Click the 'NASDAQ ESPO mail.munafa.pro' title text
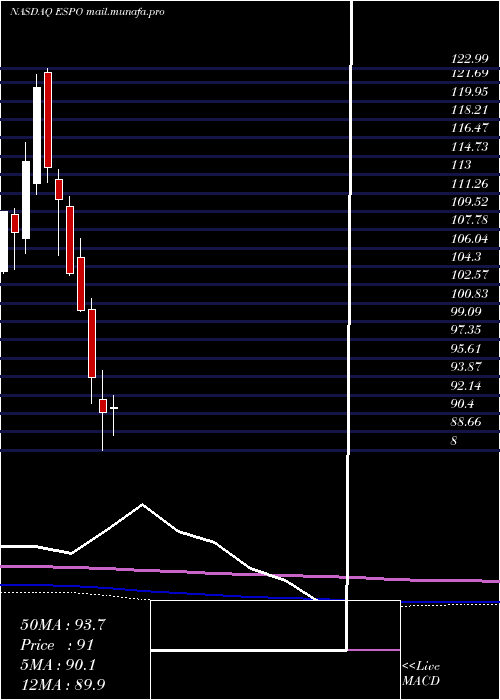This screenshot has height=700, width=500. [87, 12]
